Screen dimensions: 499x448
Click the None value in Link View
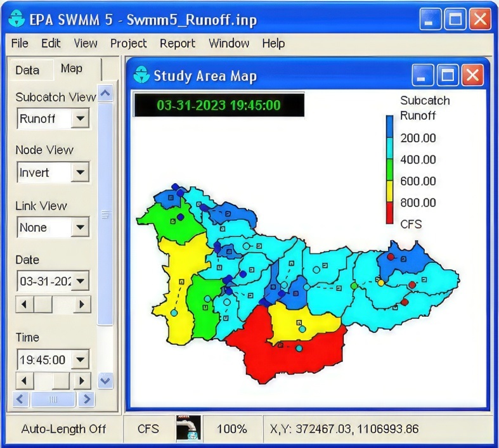[33, 227]
